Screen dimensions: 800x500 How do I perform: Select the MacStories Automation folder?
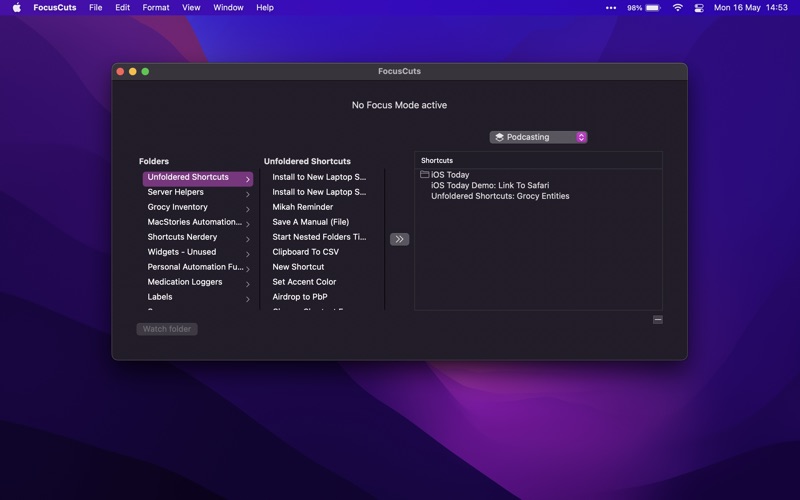point(197,222)
